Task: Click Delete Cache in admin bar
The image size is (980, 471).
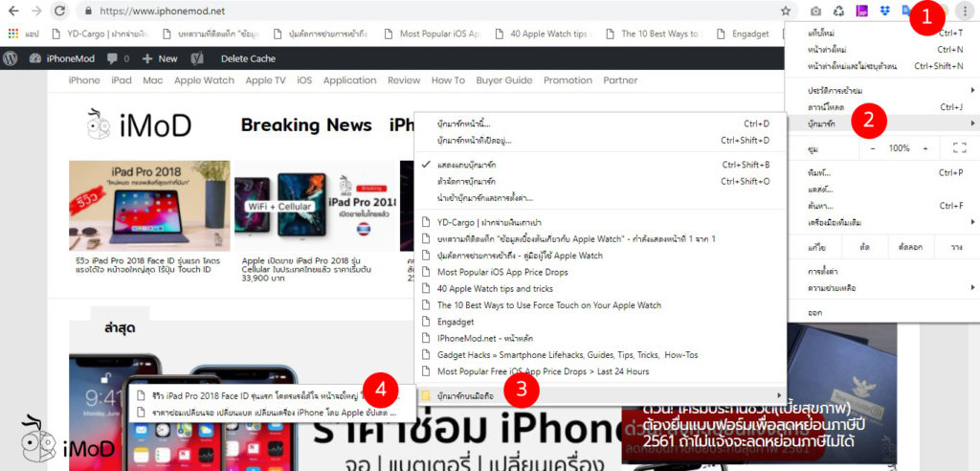Action: [x=248, y=58]
